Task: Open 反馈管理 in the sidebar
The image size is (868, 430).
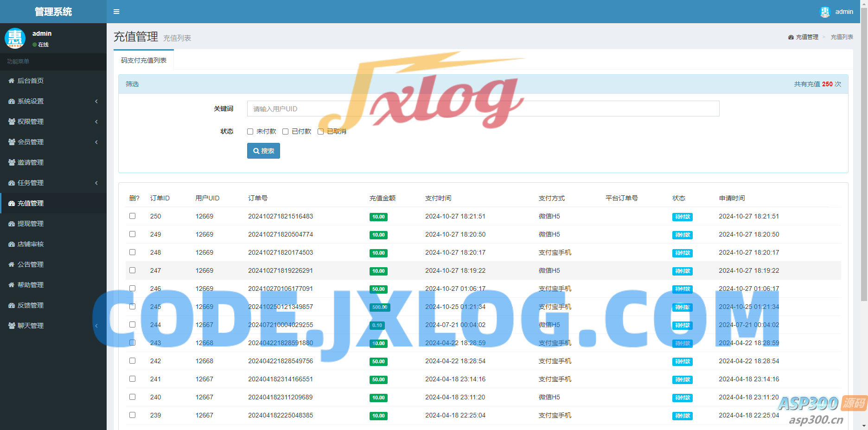Action: pyautogui.click(x=31, y=305)
